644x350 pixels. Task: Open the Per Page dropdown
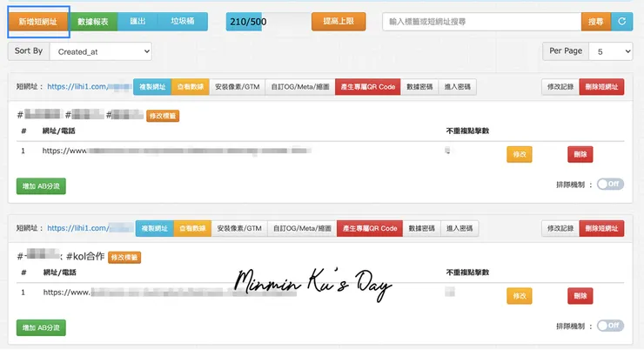[609, 52]
